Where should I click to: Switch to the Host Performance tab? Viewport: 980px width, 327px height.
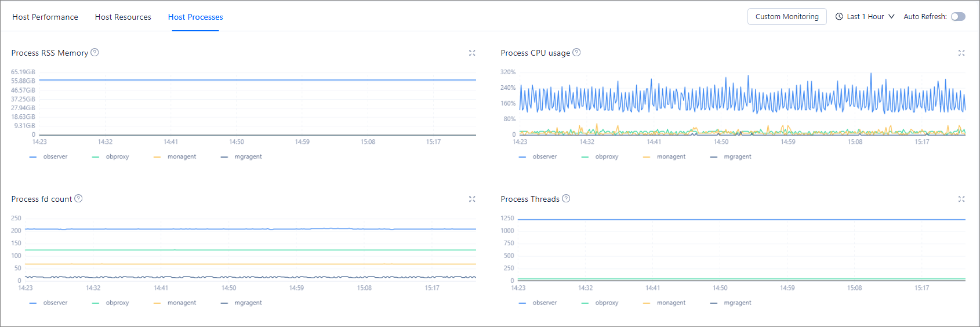point(45,17)
